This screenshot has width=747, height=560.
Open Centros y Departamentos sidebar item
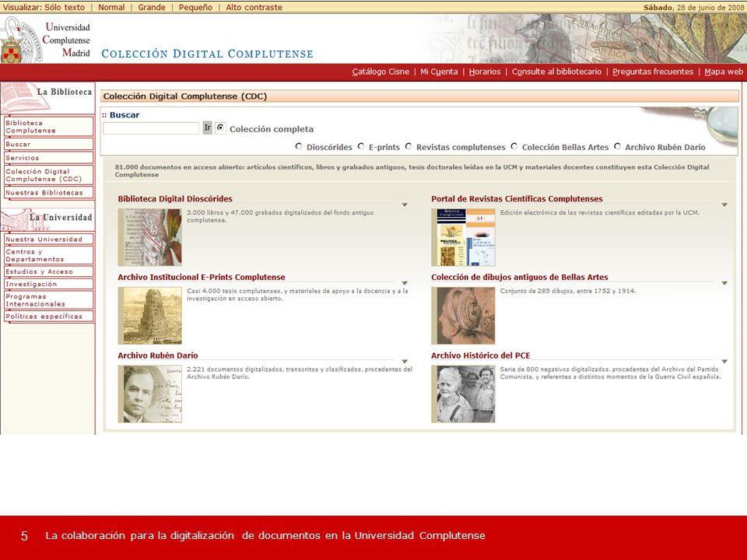point(48,255)
